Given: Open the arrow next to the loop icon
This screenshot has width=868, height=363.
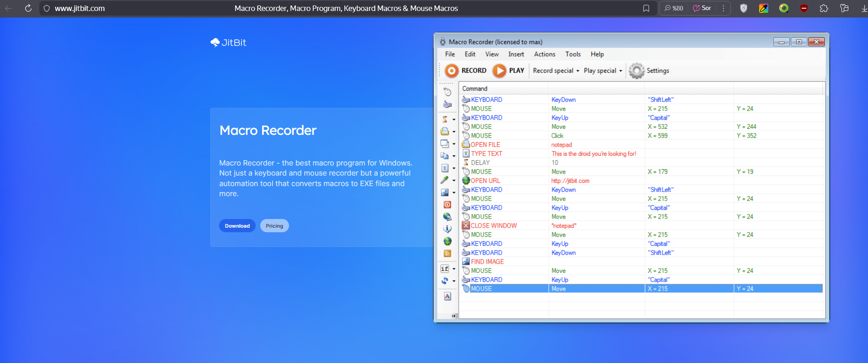Looking at the screenshot, I should (454, 281).
